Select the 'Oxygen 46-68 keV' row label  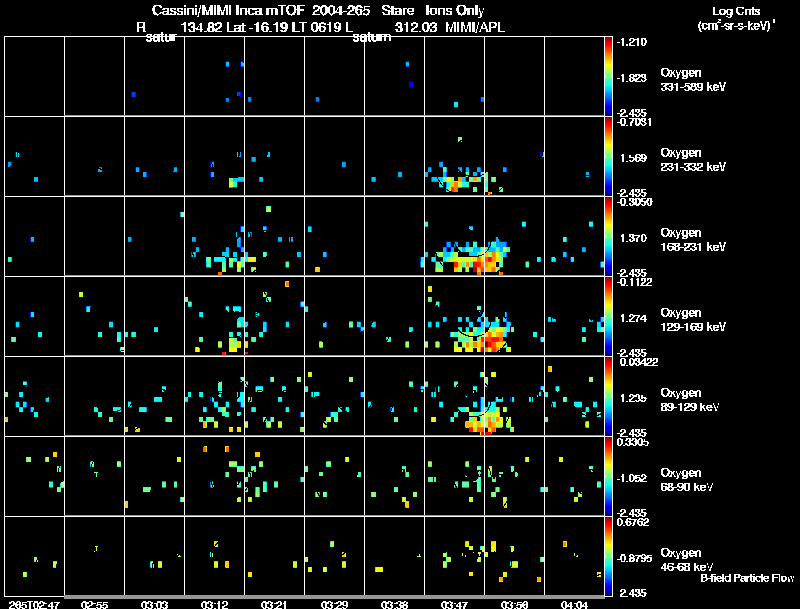(x=687, y=560)
